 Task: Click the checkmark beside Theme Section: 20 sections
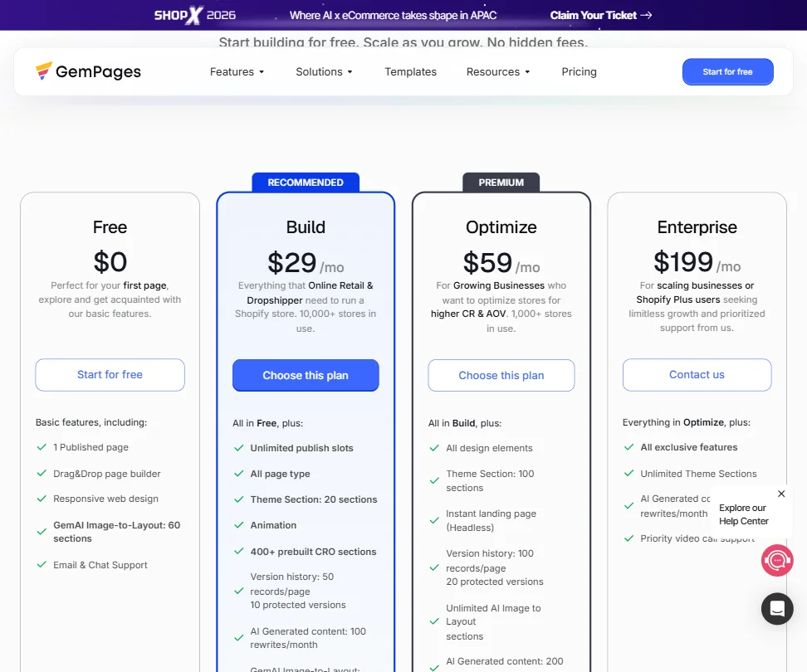coord(239,499)
